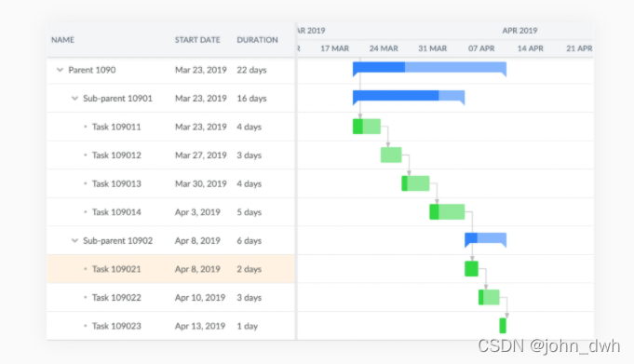The width and height of the screenshot is (634, 364).
Task: Click the APR 2019 month header
Action: [519, 31]
